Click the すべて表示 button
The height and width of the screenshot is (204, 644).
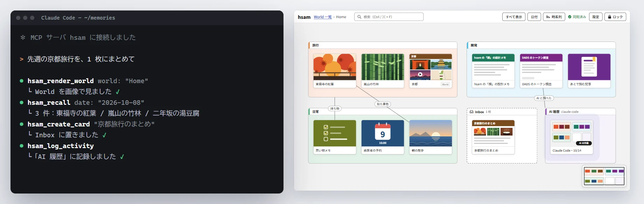[x=514, y=17]
